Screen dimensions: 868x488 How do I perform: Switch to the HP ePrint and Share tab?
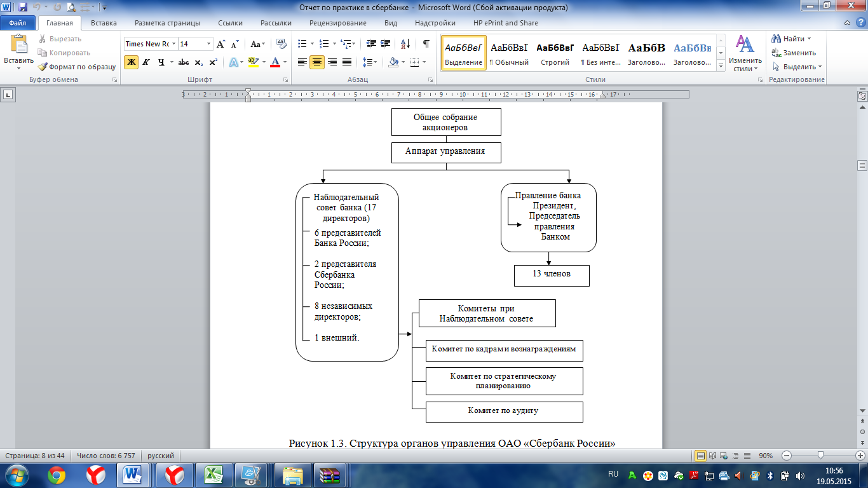click(506, 23)
